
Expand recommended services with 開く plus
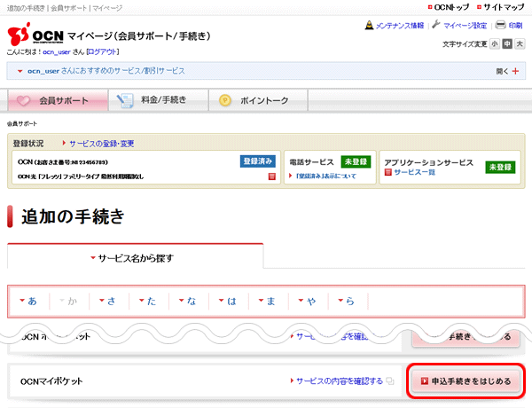(x=507, y=71)
